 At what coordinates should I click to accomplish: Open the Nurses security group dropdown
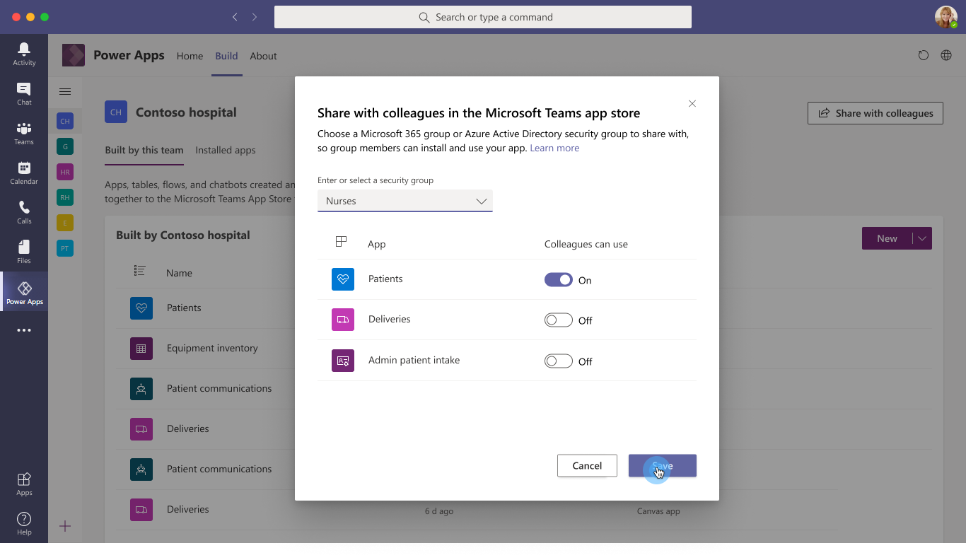[405, 201]
